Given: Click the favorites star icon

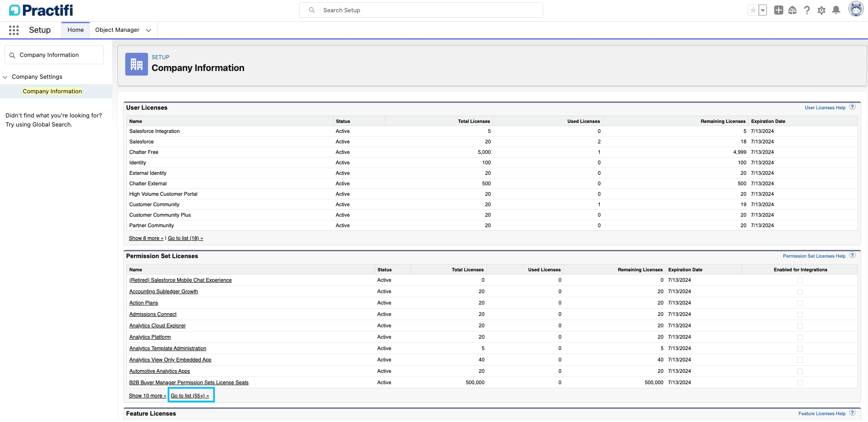Looking at the screenshot, I should (x=753, y=10).
